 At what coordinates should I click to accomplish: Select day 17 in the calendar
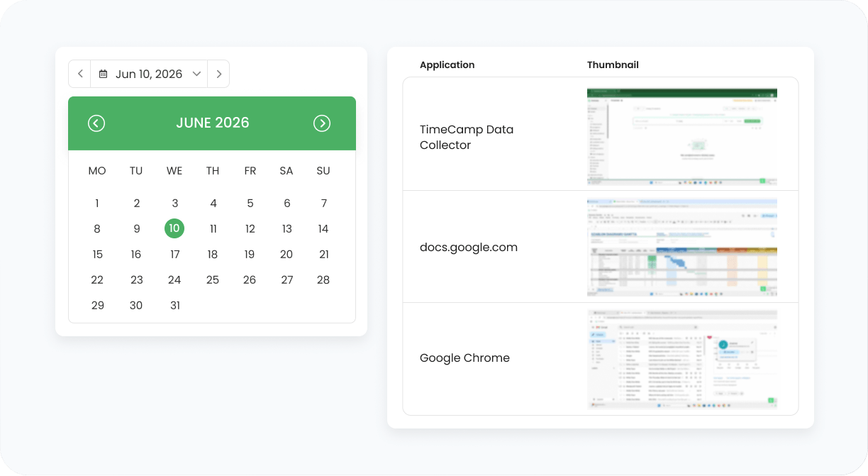point(175,255)
